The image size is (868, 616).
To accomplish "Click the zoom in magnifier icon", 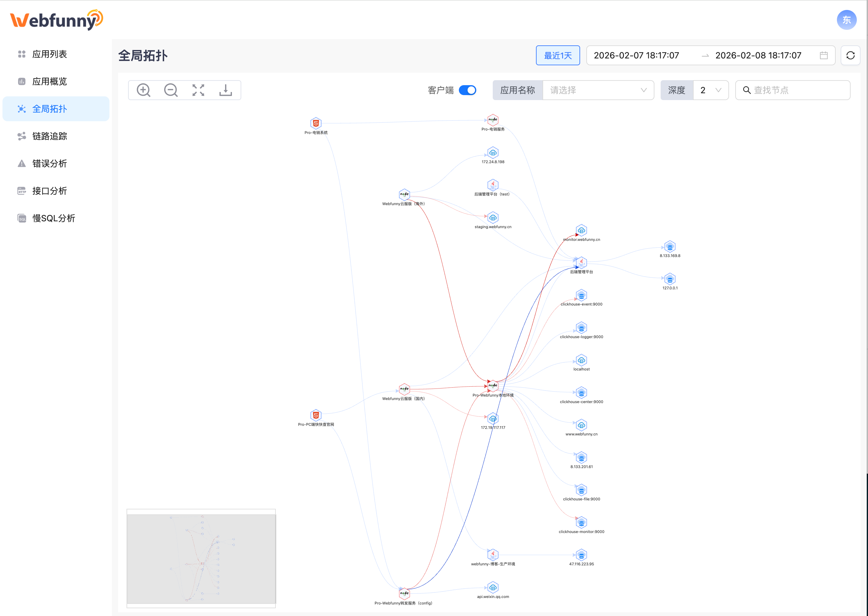I will tap(143, 90).
